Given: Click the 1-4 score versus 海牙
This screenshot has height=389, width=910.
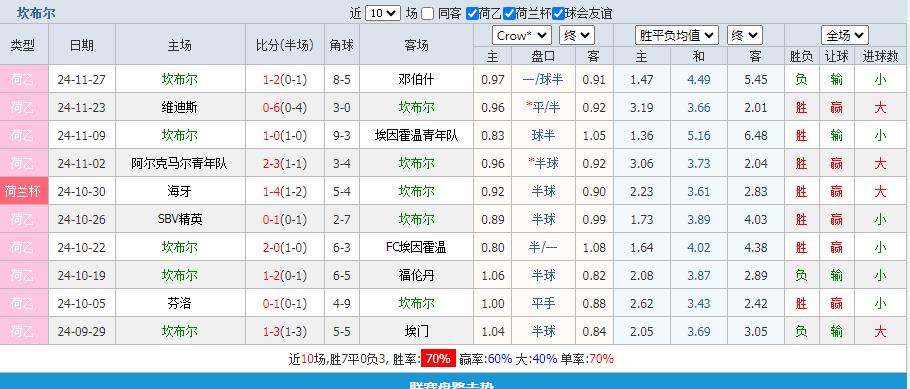Looking at the screenshot, I should tap(272, 192).
